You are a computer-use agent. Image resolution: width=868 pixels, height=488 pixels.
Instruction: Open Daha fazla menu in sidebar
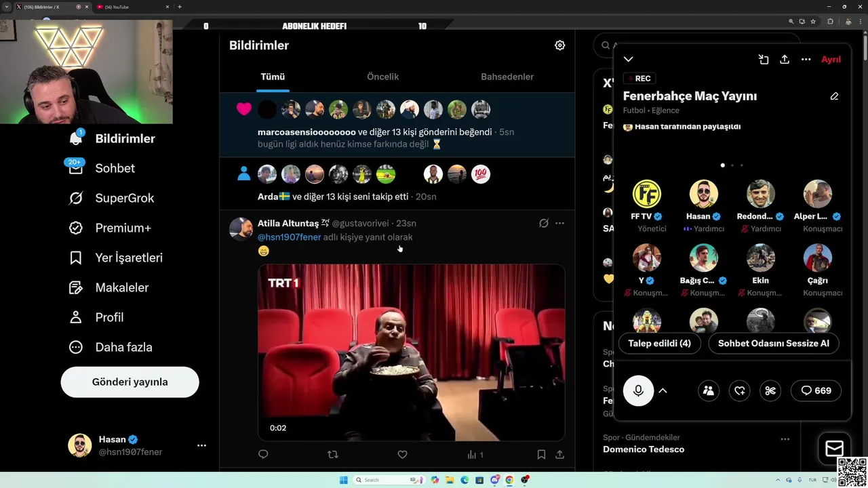click(111, 347)
